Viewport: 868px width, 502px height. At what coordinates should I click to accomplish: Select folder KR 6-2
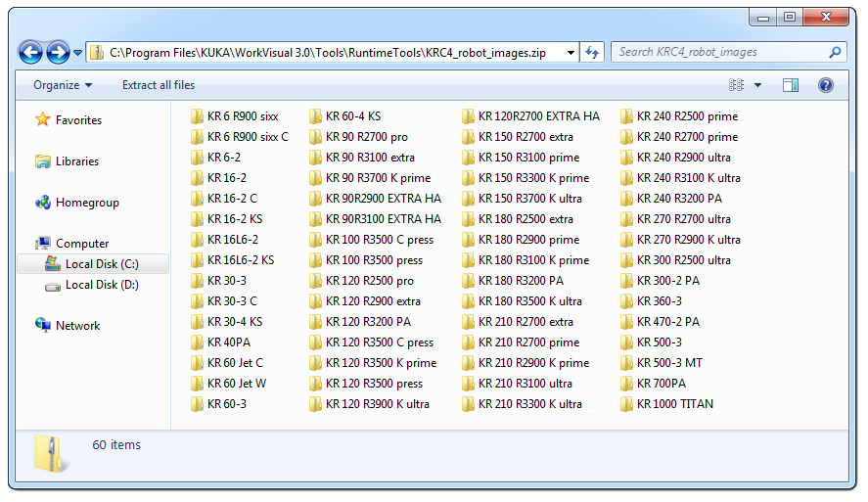[x=215, y=158]
